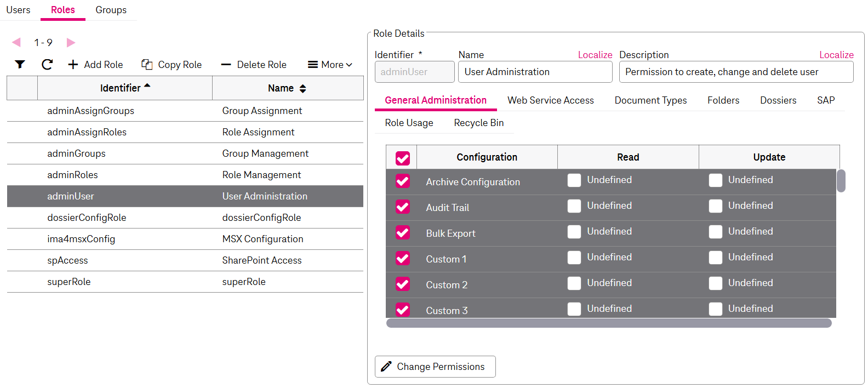868x388 pixels.
Task: Sort roles by Name column arrows
Action: (302, 89)
